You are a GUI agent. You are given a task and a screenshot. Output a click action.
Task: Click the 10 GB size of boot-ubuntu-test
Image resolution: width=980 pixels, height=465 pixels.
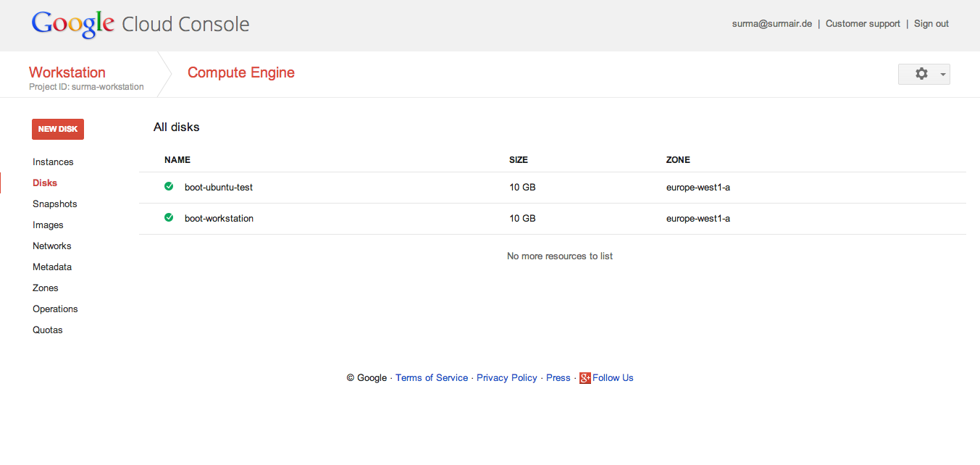522,187
